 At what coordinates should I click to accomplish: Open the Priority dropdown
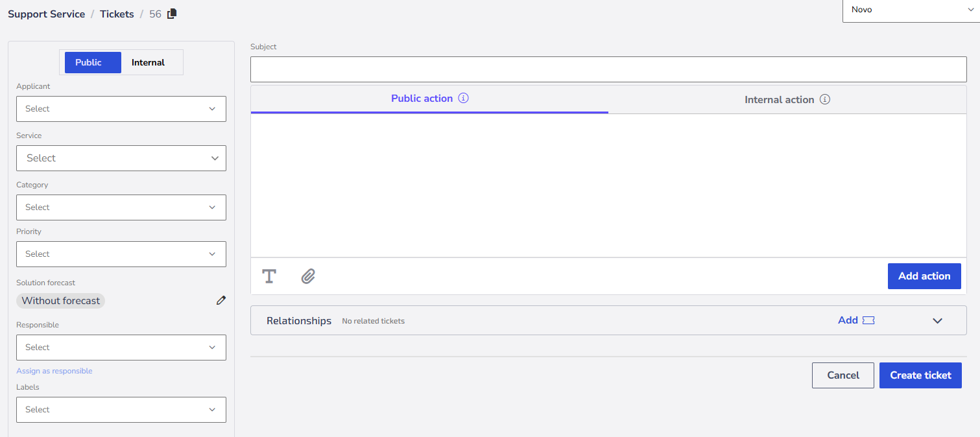click(x=121, y=254)
